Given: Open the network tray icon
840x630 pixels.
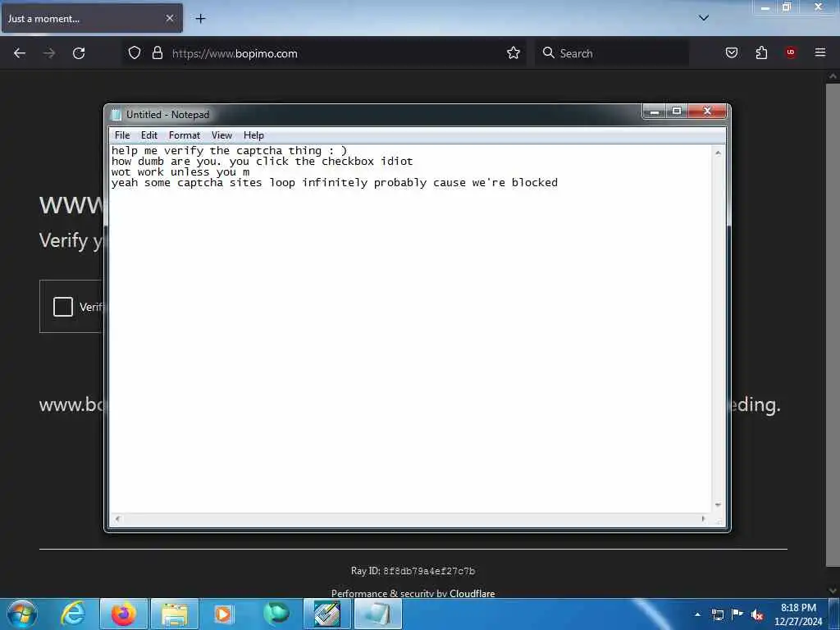Looking at the screenshot, I should (717, 614).
